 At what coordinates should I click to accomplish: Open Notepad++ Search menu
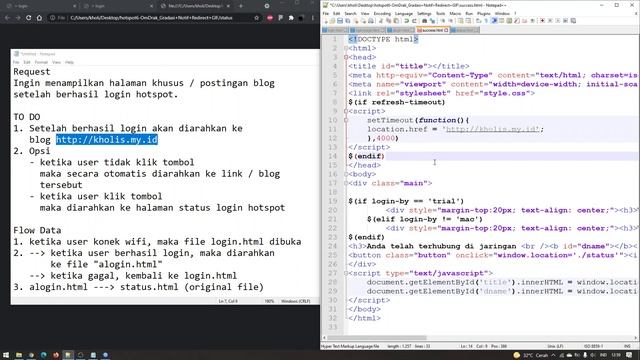pos(350,13)
